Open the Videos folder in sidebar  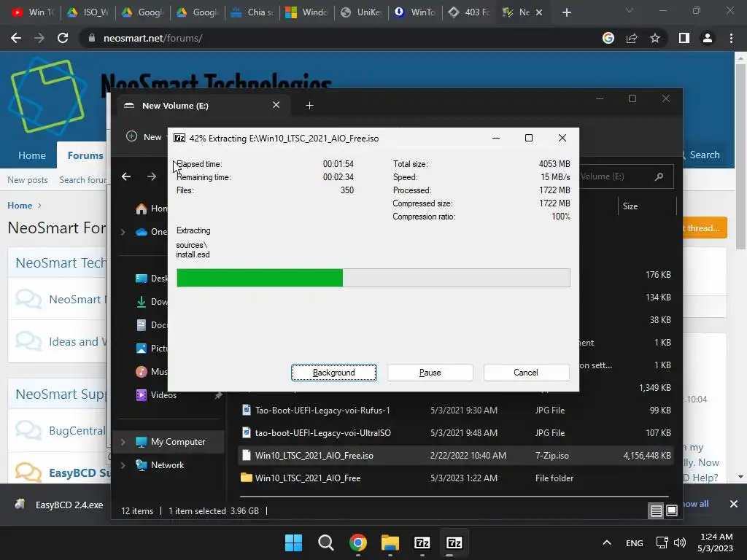[163, 394]
